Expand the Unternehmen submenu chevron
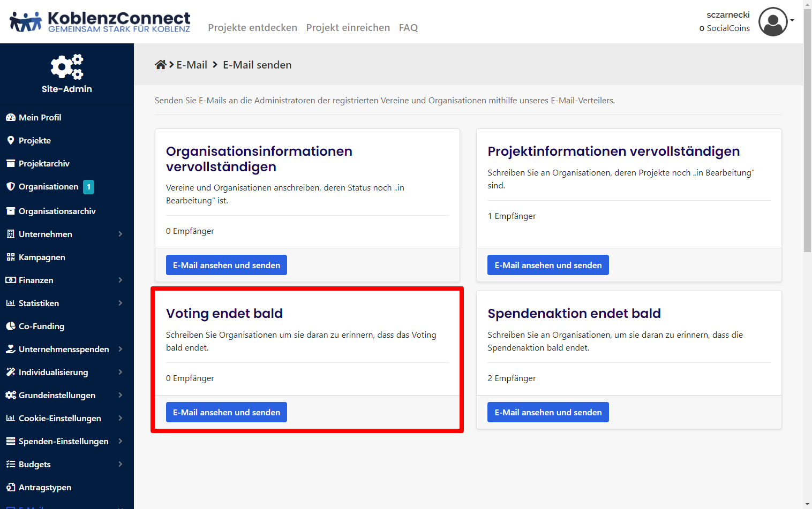Screen dimensions: 812x509 [121, 234]
